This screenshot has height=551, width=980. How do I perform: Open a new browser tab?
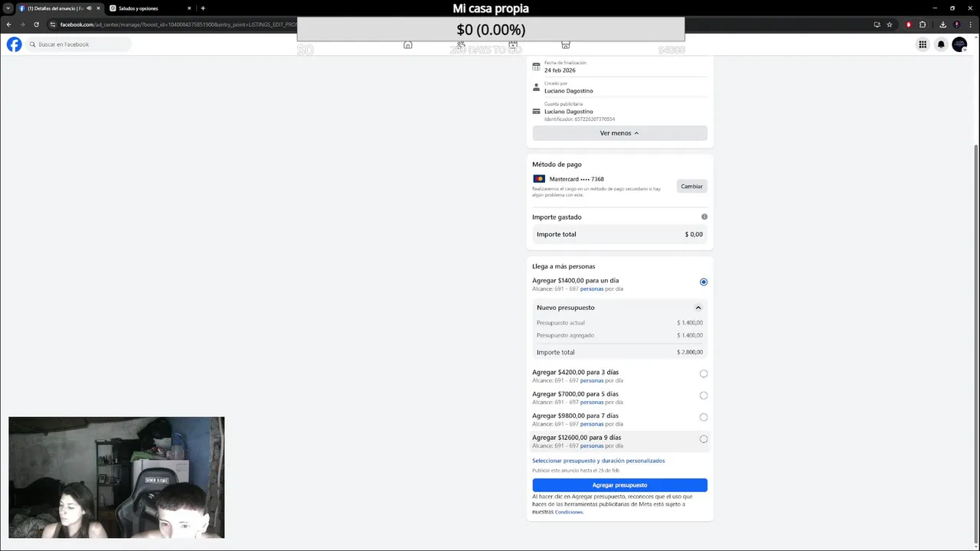(x=203, y=8)
